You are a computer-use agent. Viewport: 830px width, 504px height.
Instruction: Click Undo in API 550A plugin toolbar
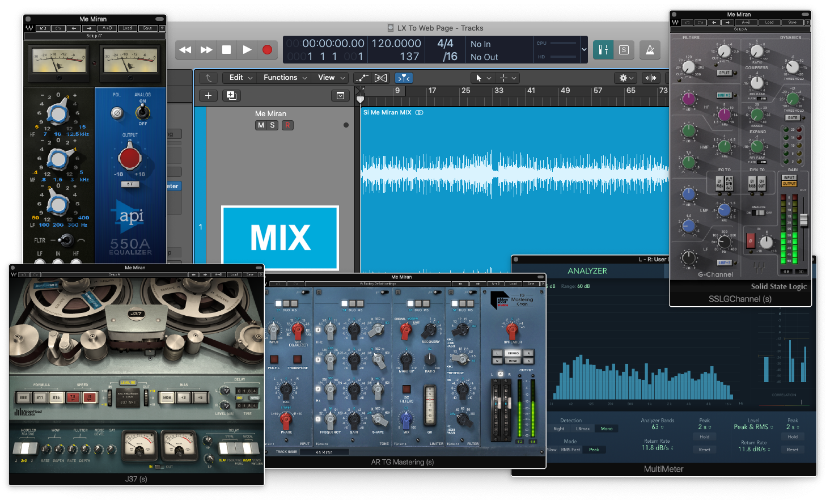click(x=43, y=28)
